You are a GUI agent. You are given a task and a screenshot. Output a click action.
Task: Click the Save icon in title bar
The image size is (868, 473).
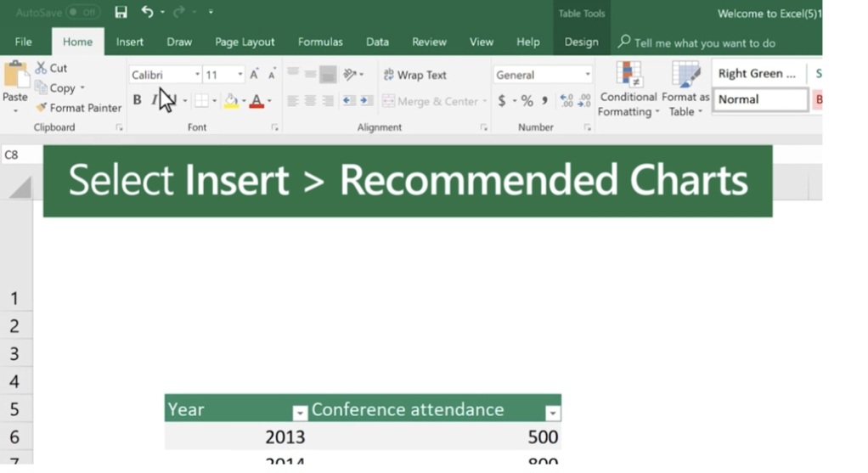pos(121,12)
